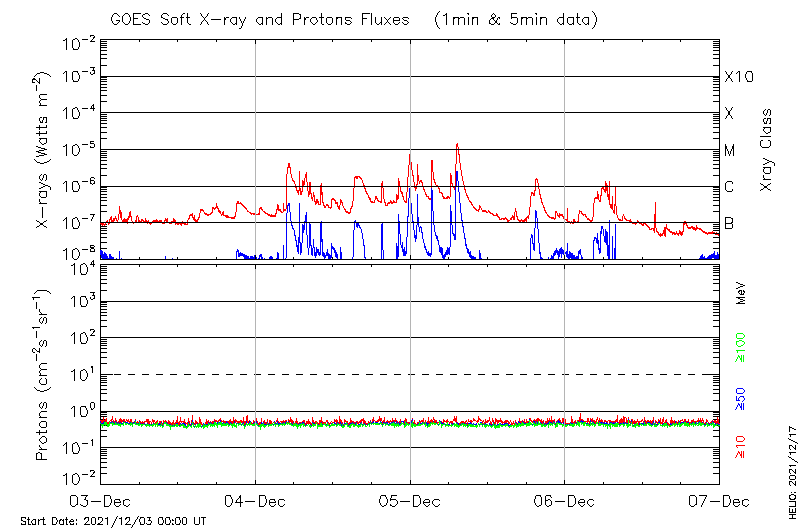Click the 05-Dec date tick label
The height and width of the screenshot is (530, 800).
pyautogui.click(x=410, y=500)
